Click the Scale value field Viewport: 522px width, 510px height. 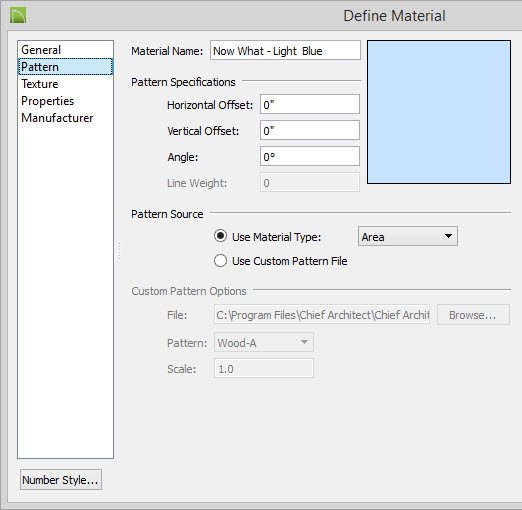[x=264, y=368]
